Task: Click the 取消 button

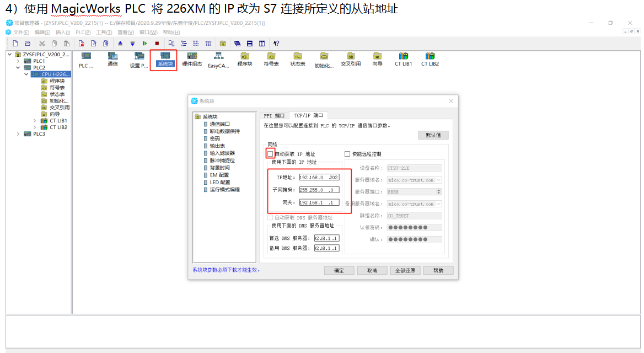Action: (372, 270)
